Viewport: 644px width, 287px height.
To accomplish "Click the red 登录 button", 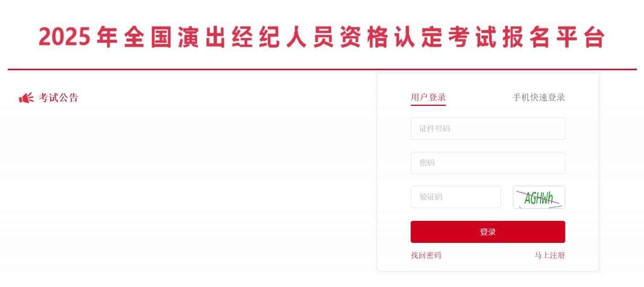I will (488, 232).
